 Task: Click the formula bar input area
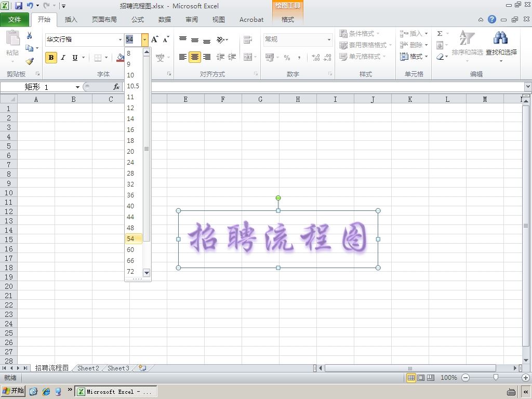click(324, 87)
